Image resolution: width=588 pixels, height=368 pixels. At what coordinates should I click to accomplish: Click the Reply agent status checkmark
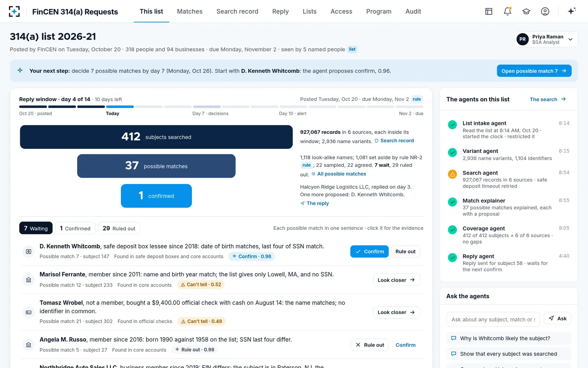tap(452, 258)
